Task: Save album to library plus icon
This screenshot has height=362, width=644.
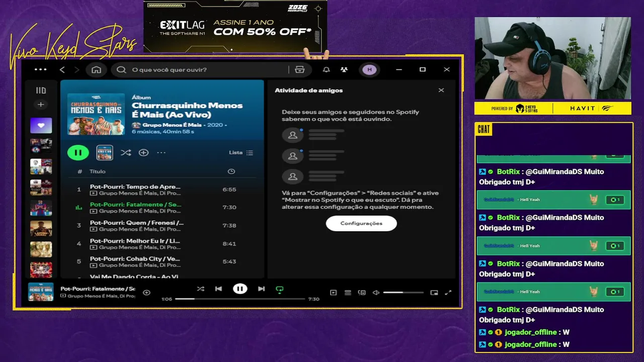Action: 143,152
